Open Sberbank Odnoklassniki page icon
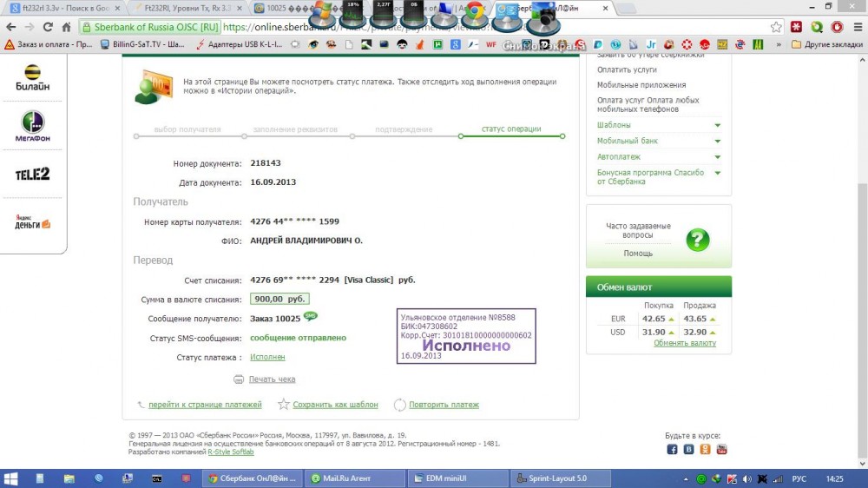This screenshot has height=488, width=868. pyautogui.click(x=705, y=449)
